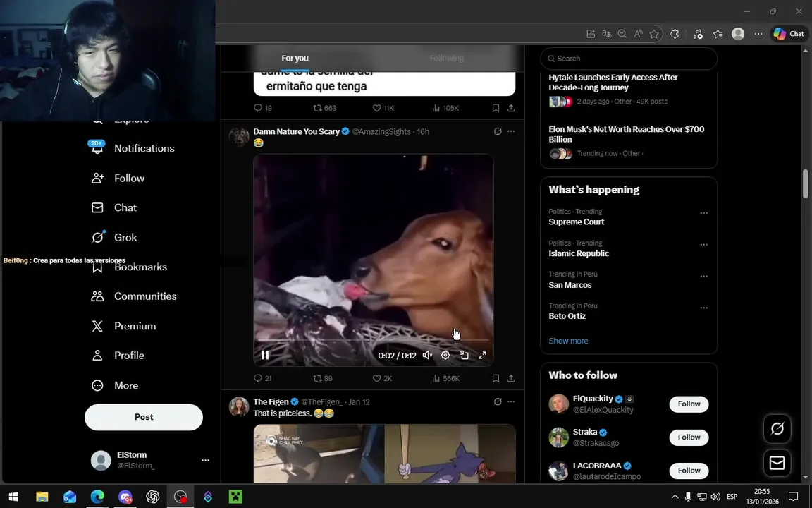Share the Damn Nature You Scary post
Image resolution: width=812 pixels, height=508 pixels.
pos(511,378)
